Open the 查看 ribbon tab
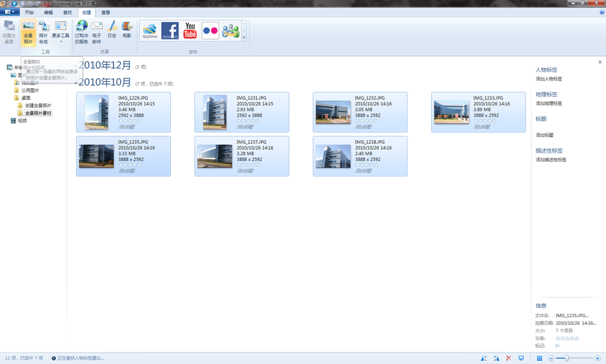The image size is (606, 364). coord(106,12)
